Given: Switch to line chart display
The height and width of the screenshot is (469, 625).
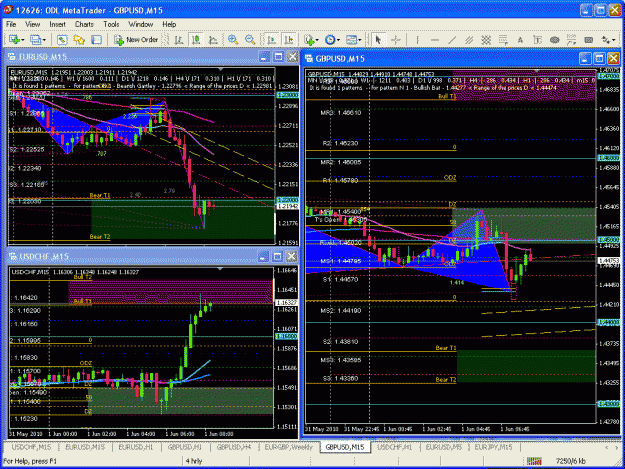Looking at the screenshot, I should tap(213, 39).
